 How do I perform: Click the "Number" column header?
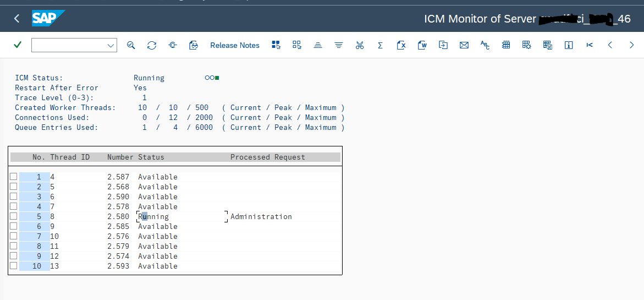coord(120,157)
